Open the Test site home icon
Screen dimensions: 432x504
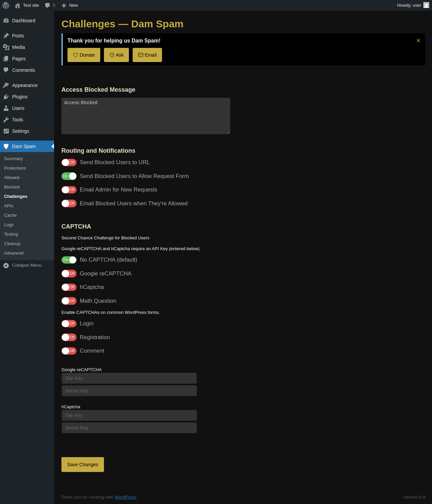click(x=18, y=5)
